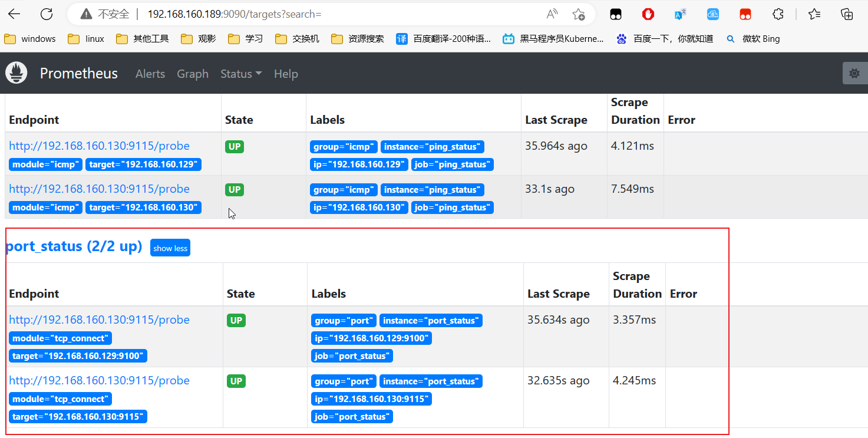The image size is (868, 438).
Task: Open the 资源搜索 bookmark folder
Action: 358,39
